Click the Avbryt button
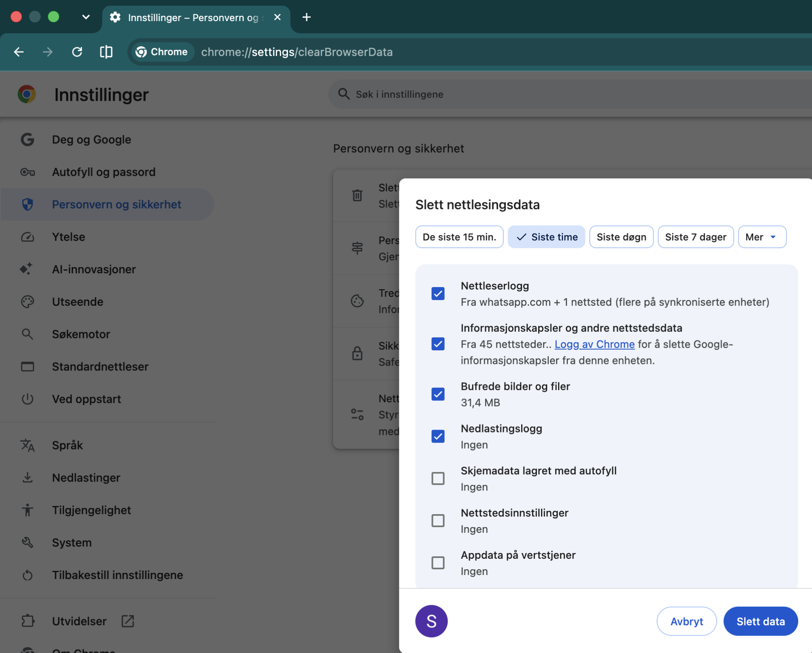 tap(686, 621)
